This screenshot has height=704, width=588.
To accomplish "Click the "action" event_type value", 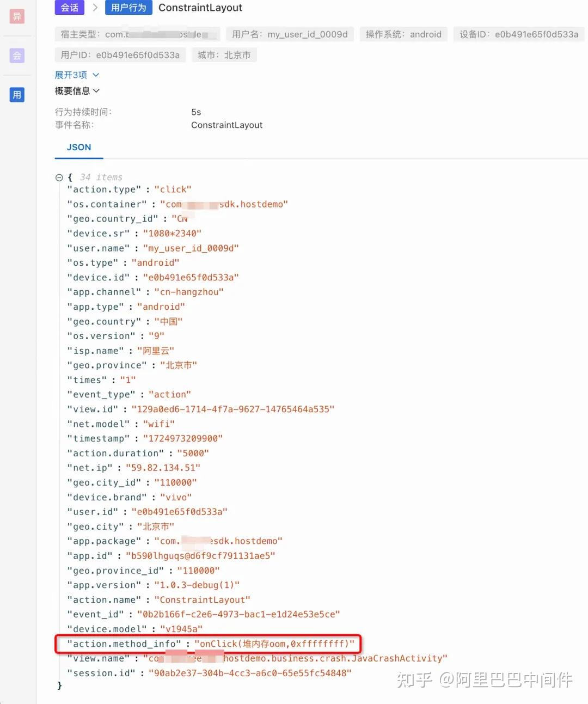I will [170, 395].
